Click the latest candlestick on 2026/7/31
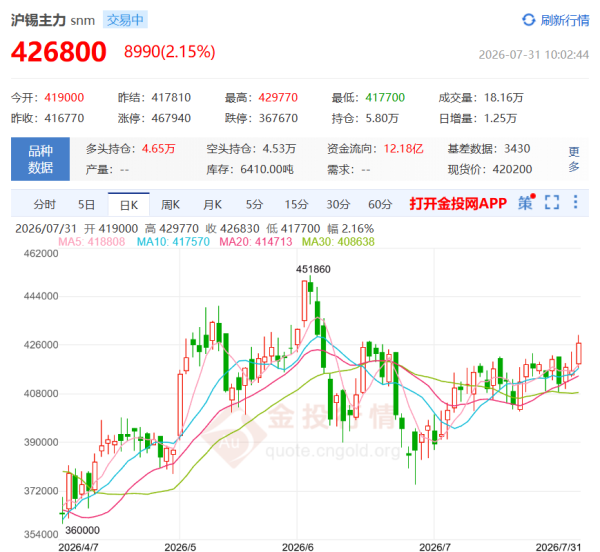Viewport: 600px width, 552px height. click(579, 354)
